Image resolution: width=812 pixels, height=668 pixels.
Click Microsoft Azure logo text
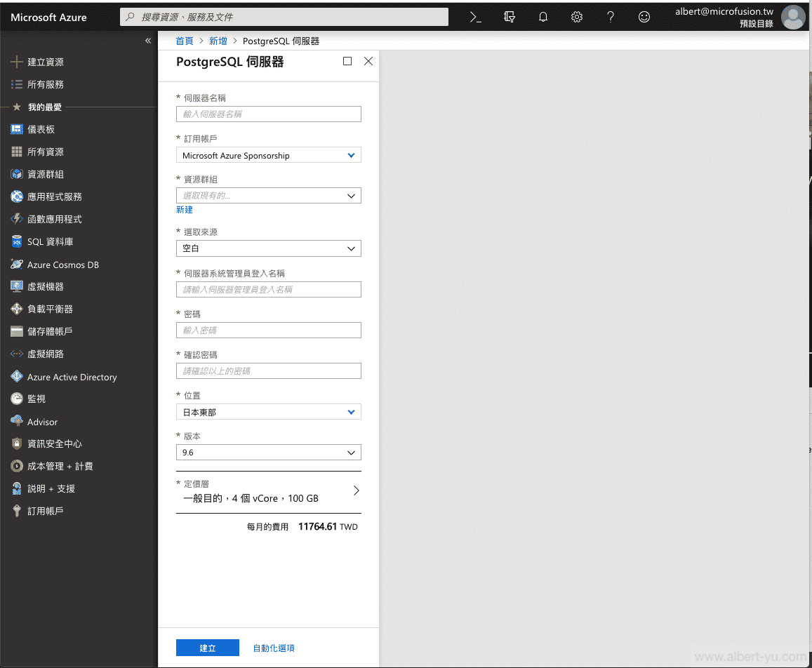click(x=48, y=17)
